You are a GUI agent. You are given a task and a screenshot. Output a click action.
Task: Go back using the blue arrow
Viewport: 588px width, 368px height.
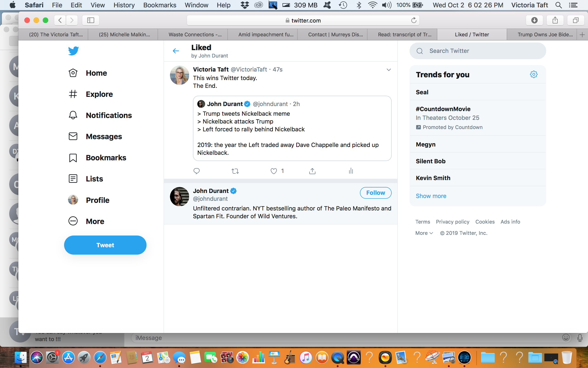176,51
